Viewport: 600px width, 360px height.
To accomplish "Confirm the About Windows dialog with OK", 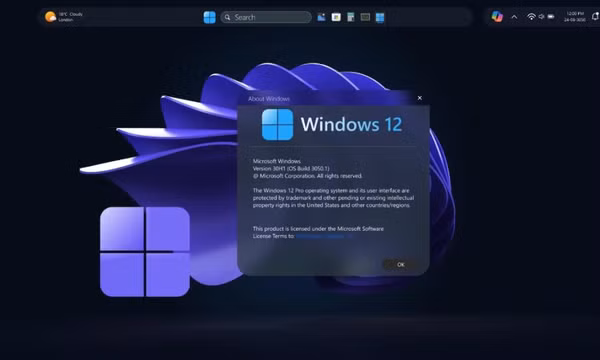I will point(400,264).
